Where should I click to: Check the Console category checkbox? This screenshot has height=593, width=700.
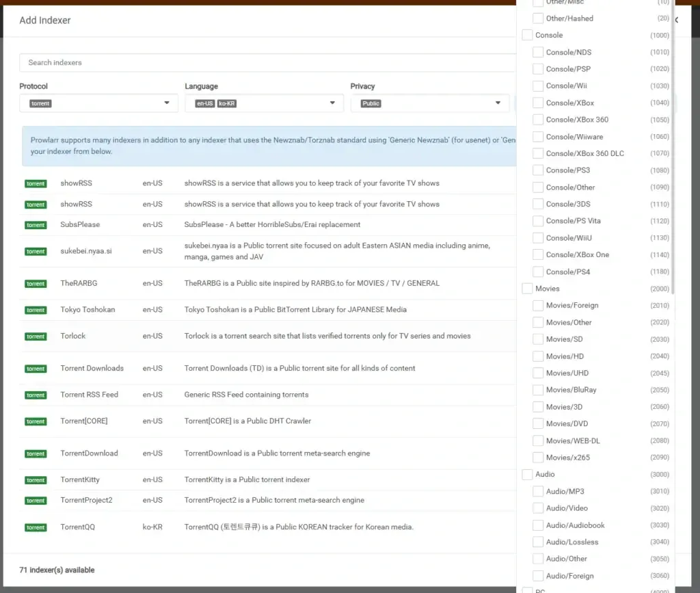tap(526, 35)
